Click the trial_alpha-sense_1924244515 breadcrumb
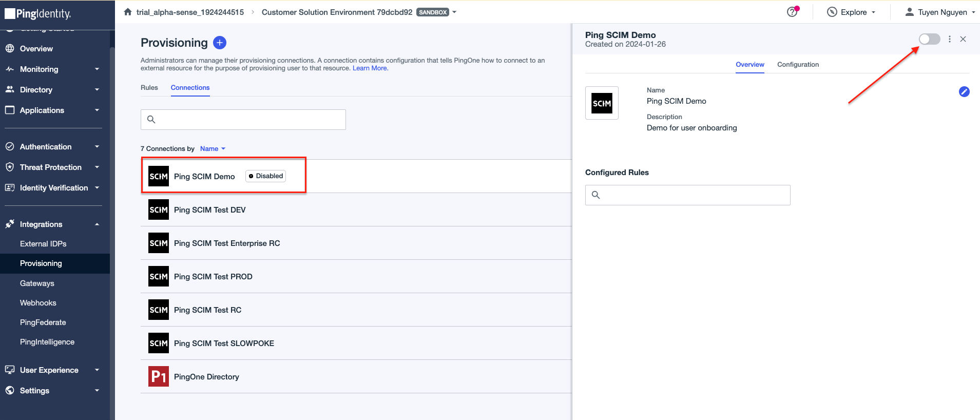The height and width of the screenshot is (420, 980). 190,12
